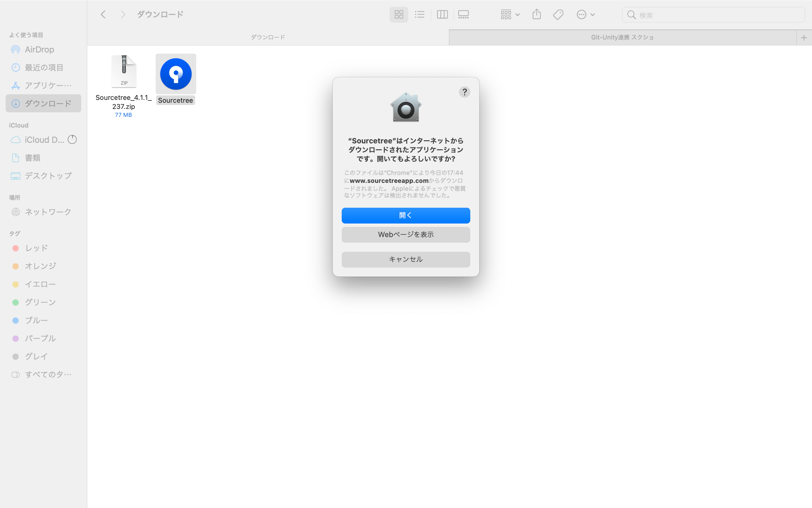Click the Sourcetree_4.1.1_237.zip file name
The width and height of the screenshot is (812, 508).
123,102
